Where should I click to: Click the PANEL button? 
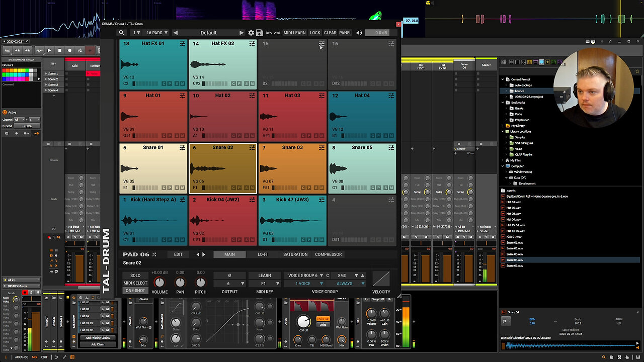tap(345, 33)
